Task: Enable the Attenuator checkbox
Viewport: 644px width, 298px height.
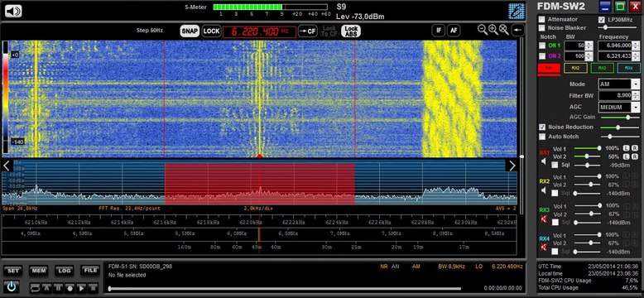Action: [x=542, y=19]
